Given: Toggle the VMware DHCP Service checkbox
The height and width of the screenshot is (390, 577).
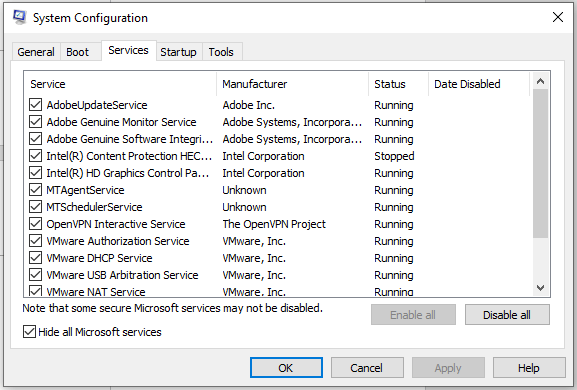Looking at the screenshot, I should coord(35,258).
